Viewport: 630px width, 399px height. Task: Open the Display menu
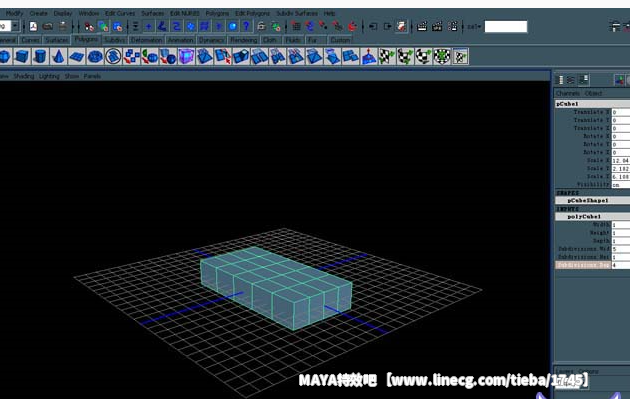coord(63,13)
